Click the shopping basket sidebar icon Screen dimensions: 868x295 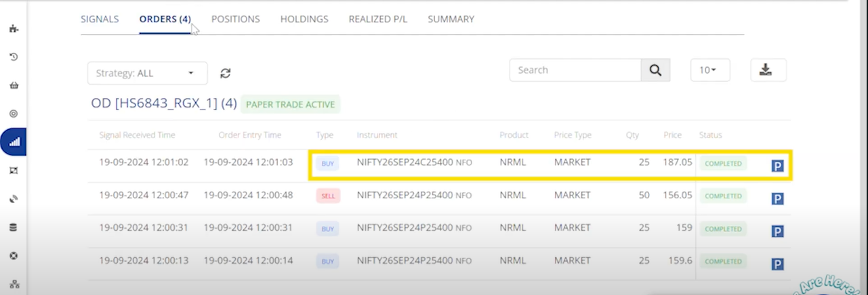(14, 85)
